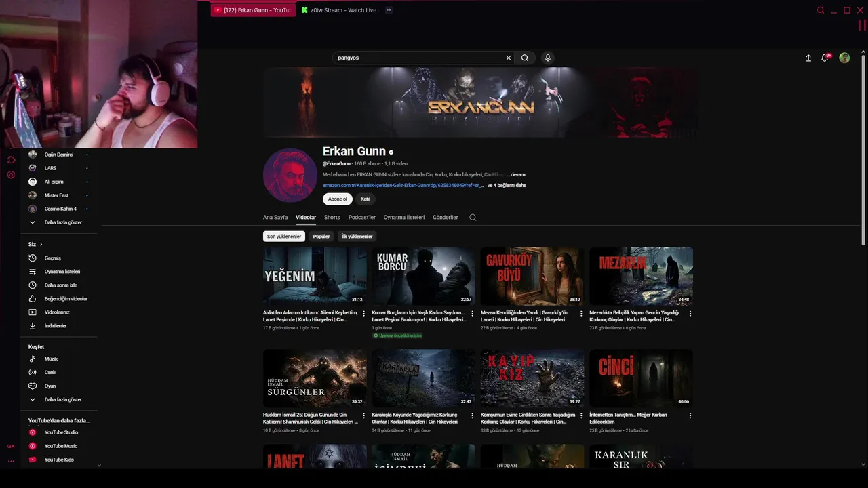Open YouTube notifications bell
This screenshot has height=488, width=868.
[825, 58]
